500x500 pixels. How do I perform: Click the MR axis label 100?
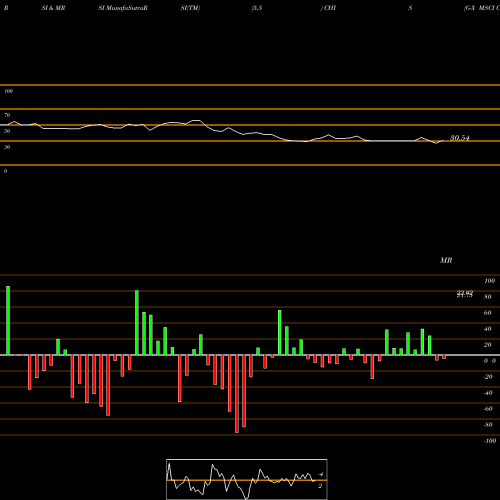click(489, 281)
